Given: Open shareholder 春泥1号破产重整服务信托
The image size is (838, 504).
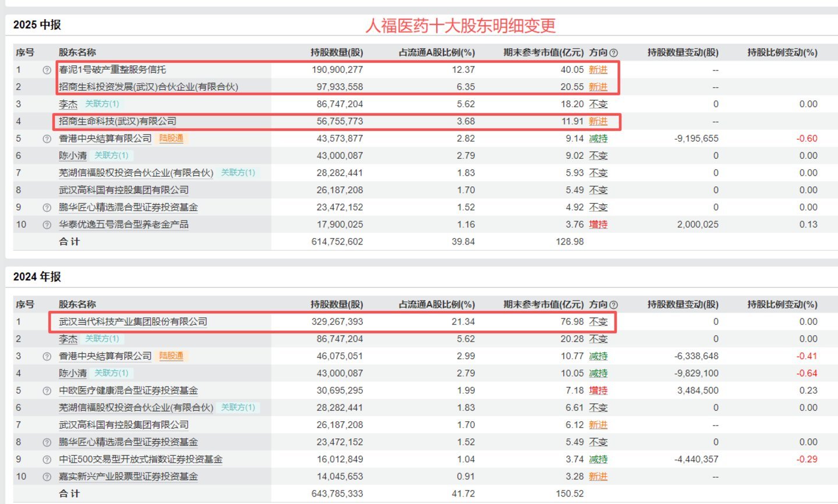Looking at the screenshot, I should pyautogui.click(x=112, y=70).
